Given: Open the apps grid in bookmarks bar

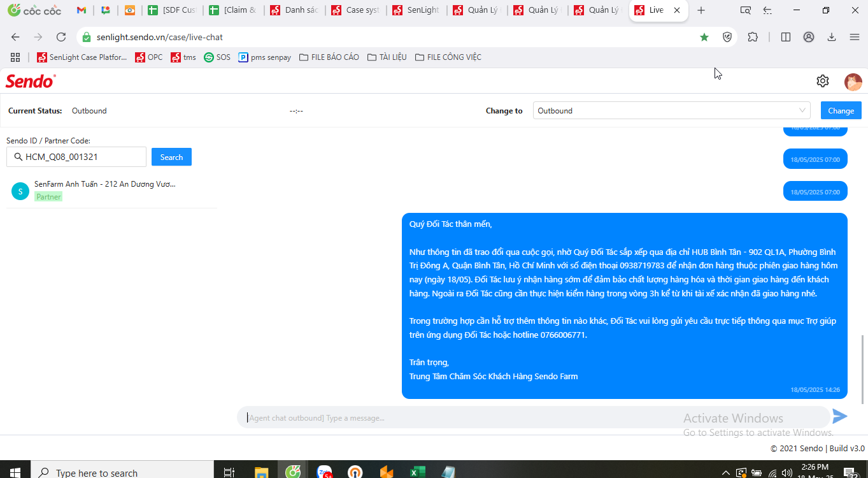Looking at the screenshot, I should [15, 57].
